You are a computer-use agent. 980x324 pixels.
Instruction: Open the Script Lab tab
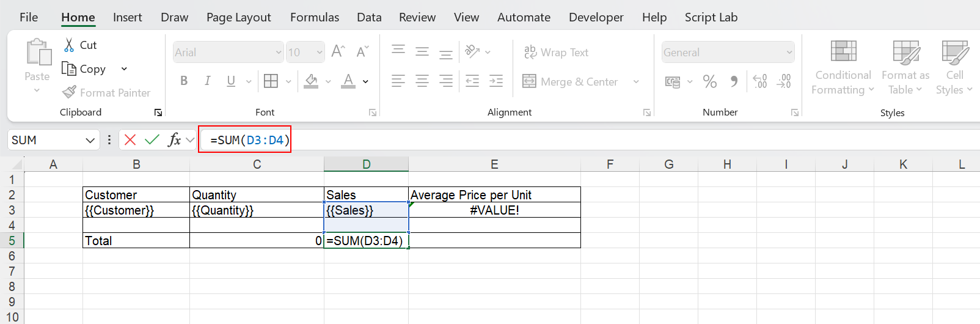tap(711, 17)
